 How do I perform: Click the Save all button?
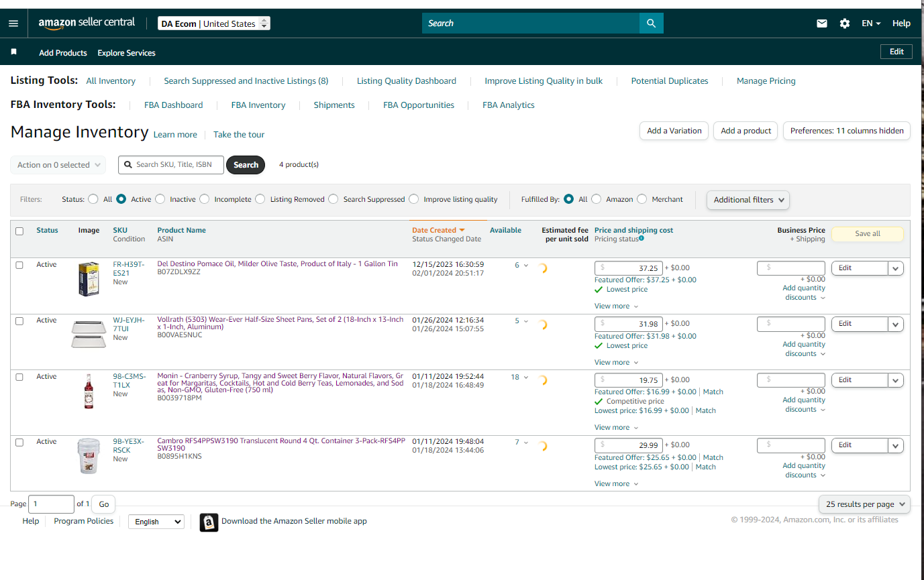point(868,233)
